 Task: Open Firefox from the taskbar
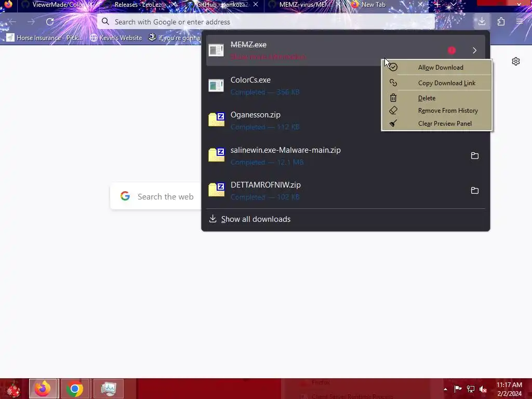click(x=43, y=389)
